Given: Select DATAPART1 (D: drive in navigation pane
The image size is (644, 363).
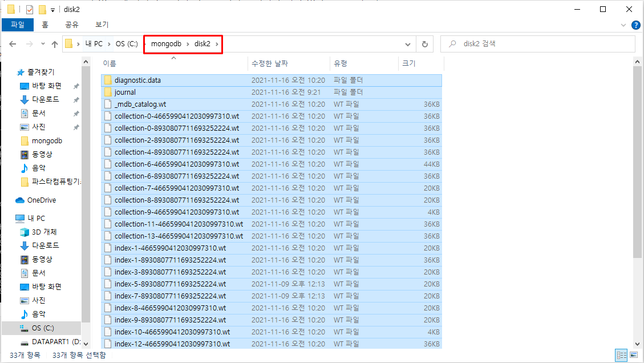Looking at the screenshot, I should pyautogui.click(x=56, y=342).
